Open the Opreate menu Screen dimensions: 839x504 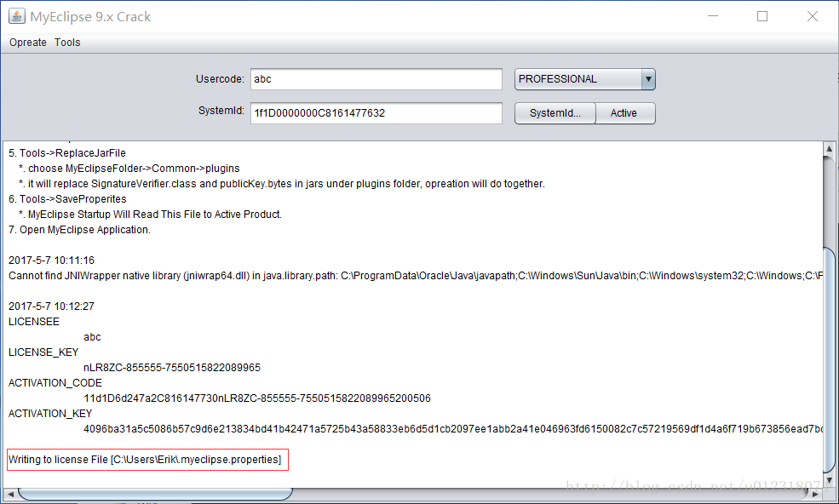tap(28, 43)
